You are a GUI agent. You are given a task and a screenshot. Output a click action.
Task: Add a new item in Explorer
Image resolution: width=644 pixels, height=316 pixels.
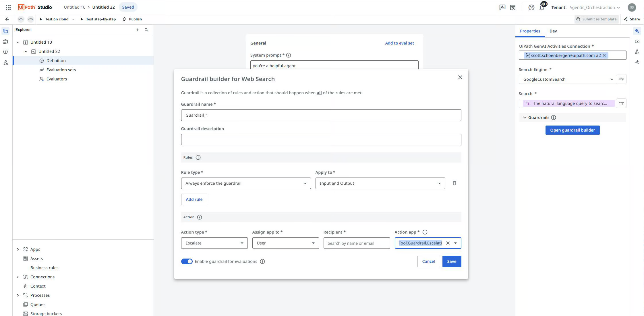(x=137, y=30)
